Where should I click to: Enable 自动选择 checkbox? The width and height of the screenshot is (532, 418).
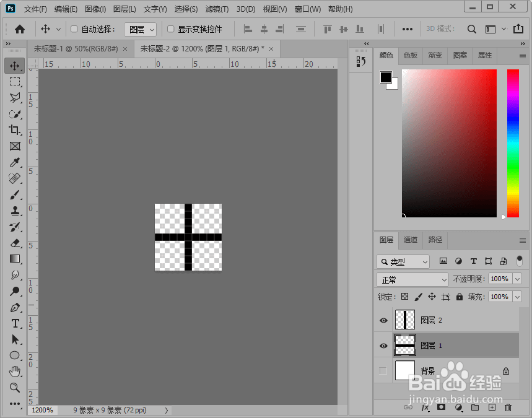coord(74,29)
